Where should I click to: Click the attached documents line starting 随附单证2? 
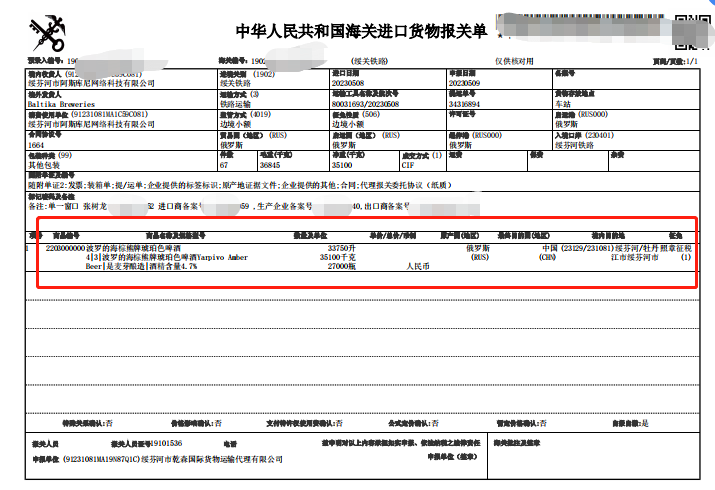point(240,185)
